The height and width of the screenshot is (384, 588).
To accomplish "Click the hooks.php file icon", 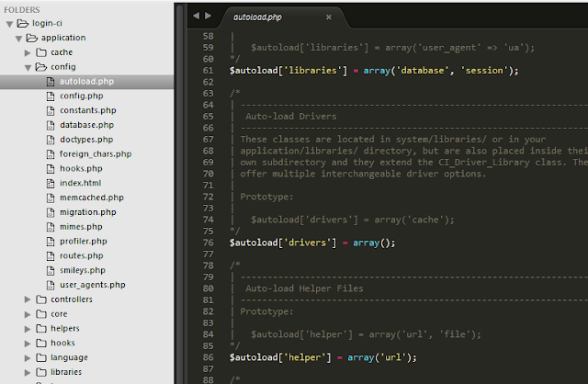I will pyautogui.click(x=51, y=169).
